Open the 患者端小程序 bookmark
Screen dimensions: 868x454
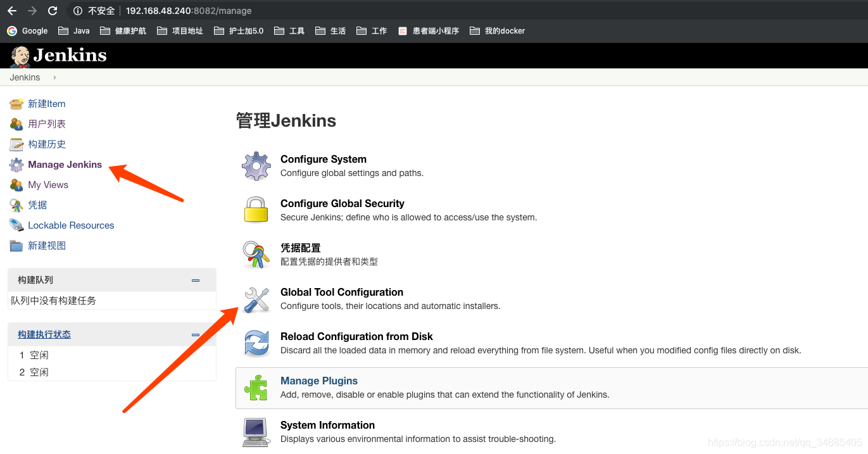click(x=429, y=30)
